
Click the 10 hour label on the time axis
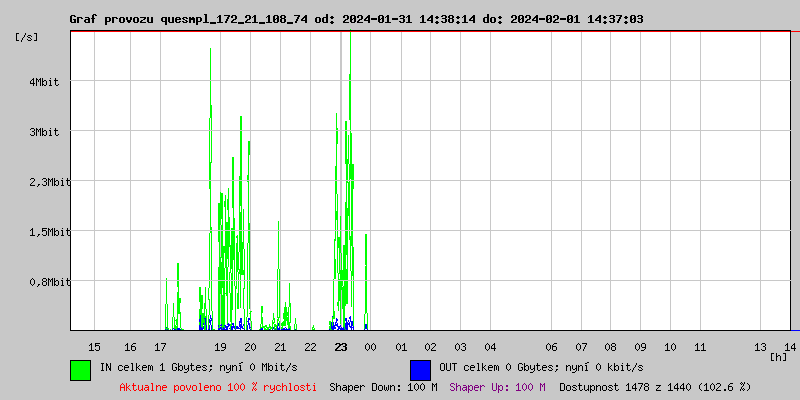pos(671,346)
